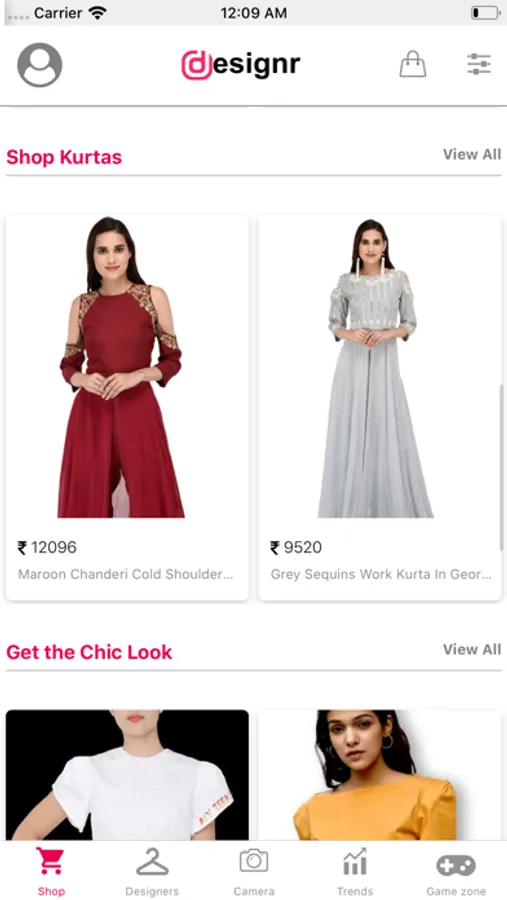Open the filter sliders icon
Image resolution: width=507 pixels, height=900 pixels.
click(x=479, y=64)
